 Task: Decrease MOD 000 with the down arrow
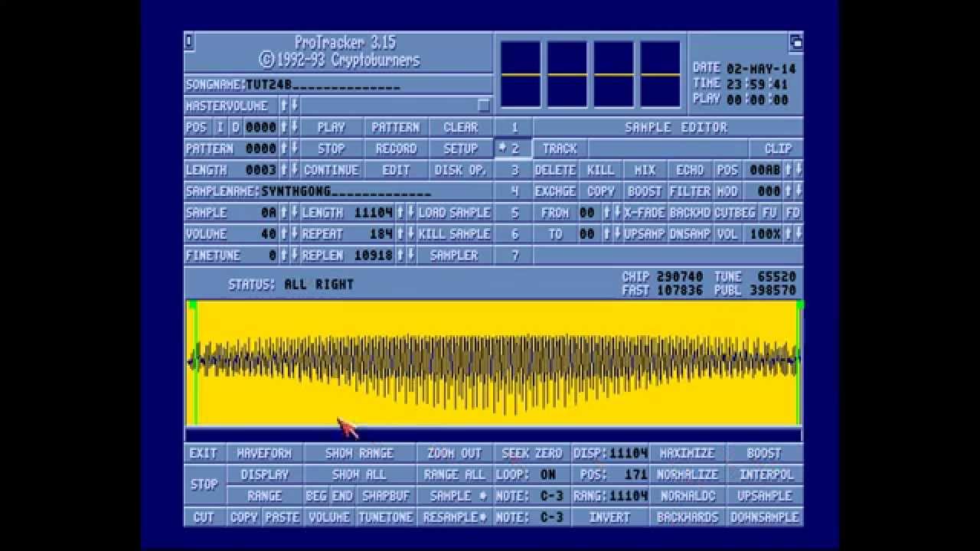(x=799, y=191)
